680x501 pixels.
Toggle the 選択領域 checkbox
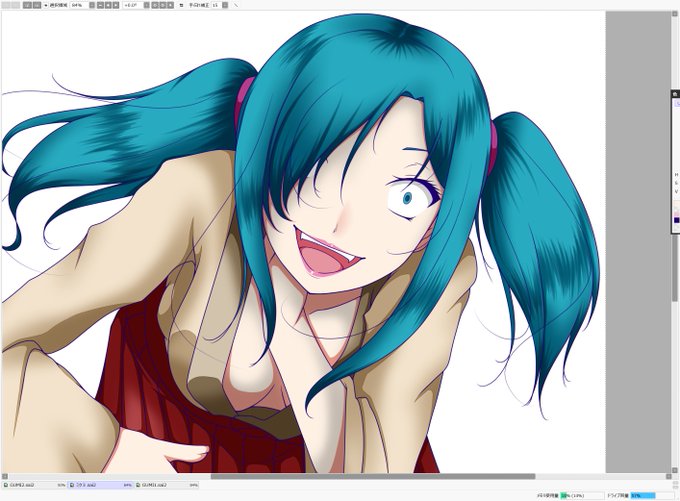click(x=46, y=5)
